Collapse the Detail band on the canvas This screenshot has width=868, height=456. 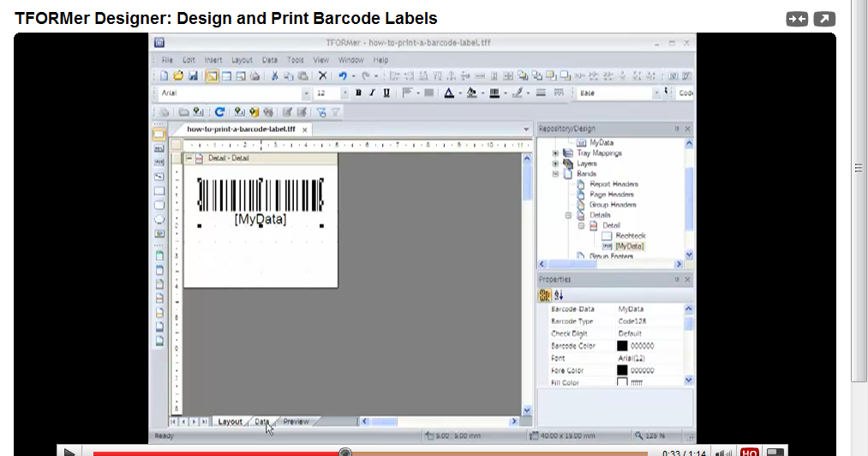click(x=189, y=159)
